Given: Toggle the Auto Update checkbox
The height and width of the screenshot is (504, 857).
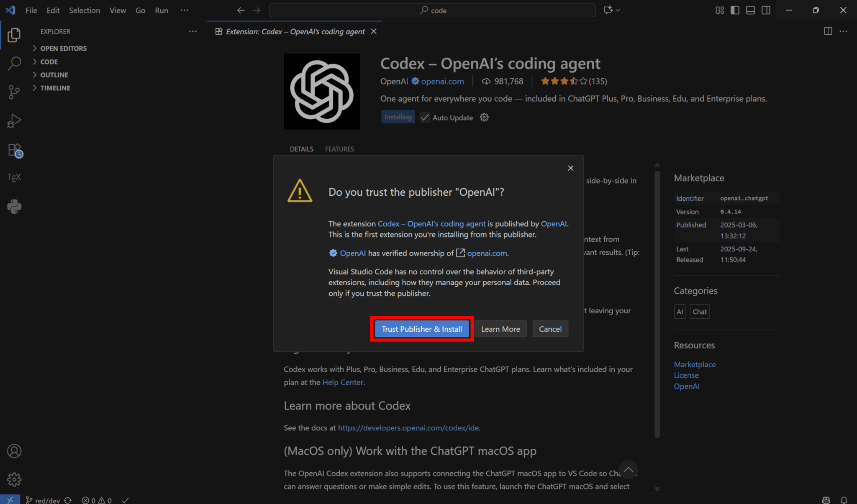Looking at the screenshot, I should click(425, 118).
